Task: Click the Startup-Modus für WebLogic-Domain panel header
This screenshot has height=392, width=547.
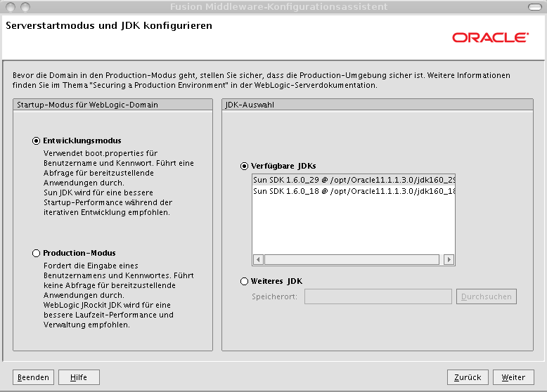Action: (112, 105)
